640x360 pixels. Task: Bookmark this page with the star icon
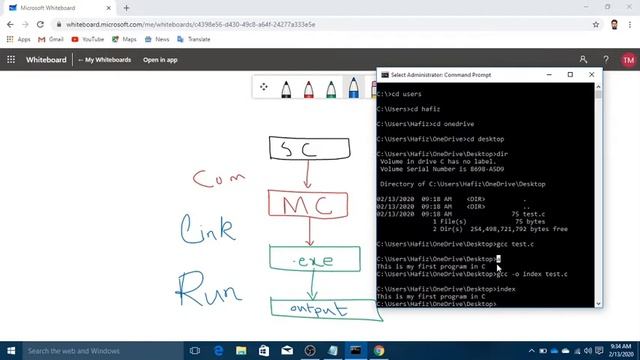click(596, 24)
